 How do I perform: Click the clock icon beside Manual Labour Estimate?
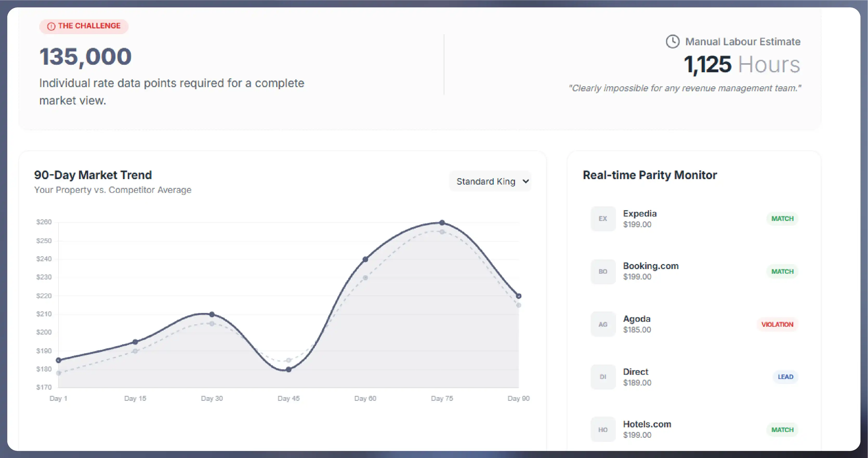(673, 41)
